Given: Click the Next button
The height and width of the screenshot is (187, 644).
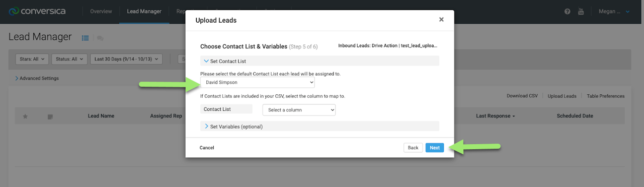Looking at the screenshot, I should click(x=435, y=148).
